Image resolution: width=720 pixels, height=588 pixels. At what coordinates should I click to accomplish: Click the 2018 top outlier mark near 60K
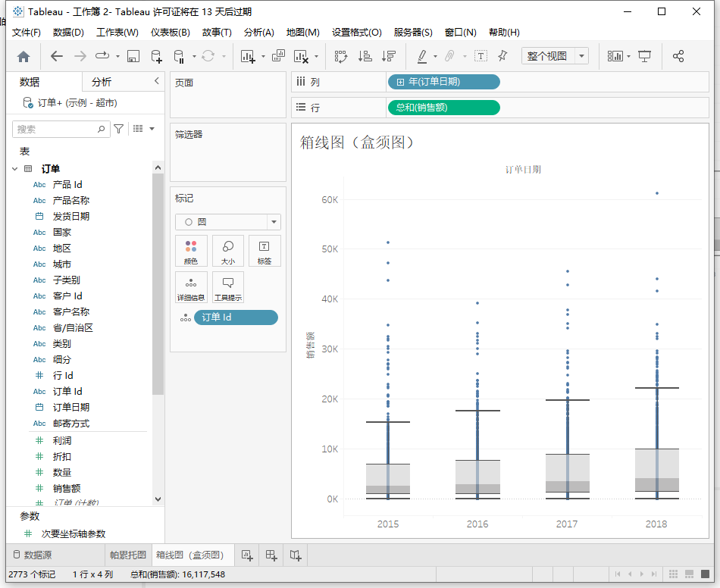[657, 193]
